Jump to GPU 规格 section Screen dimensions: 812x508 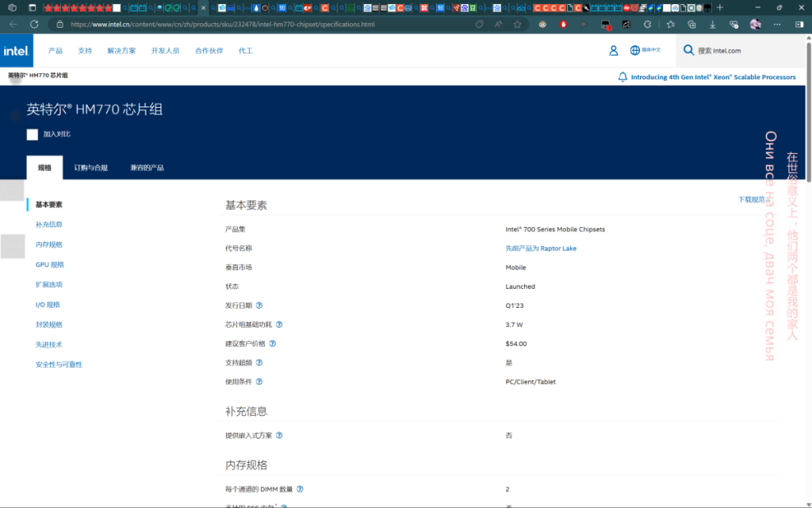point(50,264)
